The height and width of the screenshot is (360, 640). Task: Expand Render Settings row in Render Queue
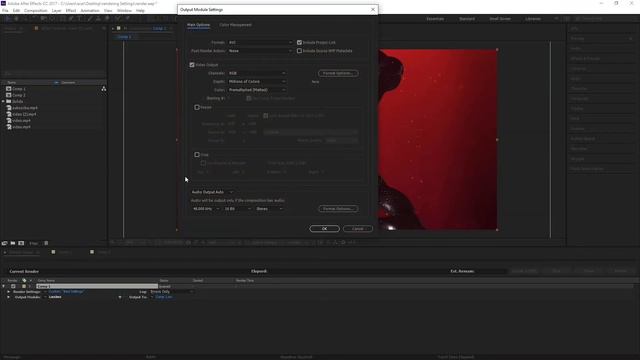point(8,292)
